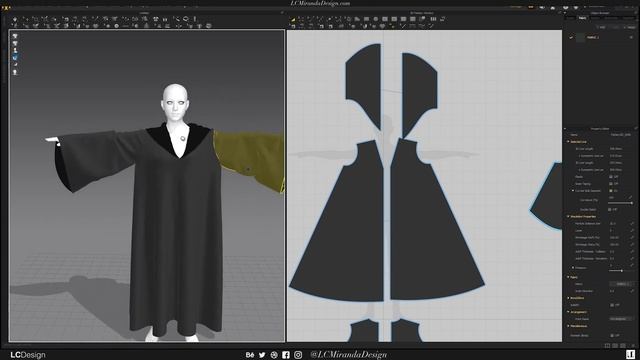This screenshot has width=640, height=360.
Task: Toggle the Curved Side Geometry checkbox
Action: coord(611,191)
